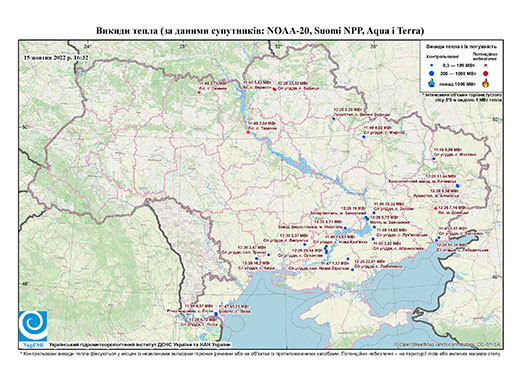
Task: Select the red marker labeled 11:49 3,64 МВт
Action: click(248, 132)
